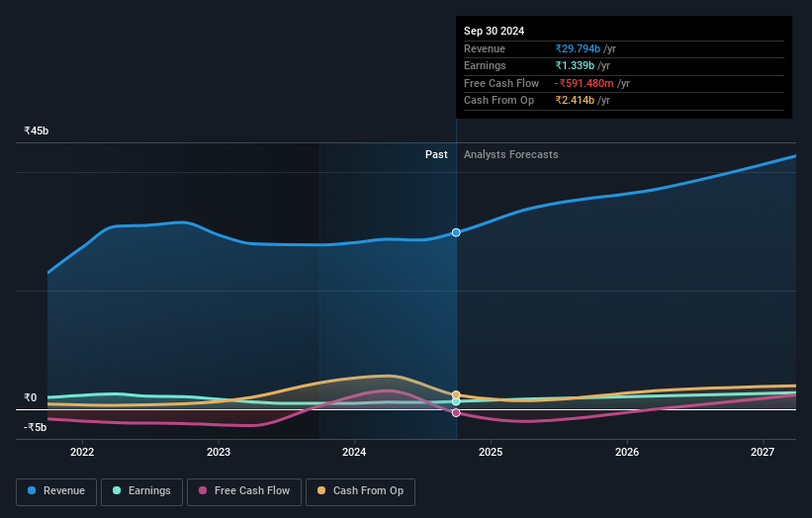
Task: Click the ₹29.794b revenue value
Action: click(x=578, y=48)
